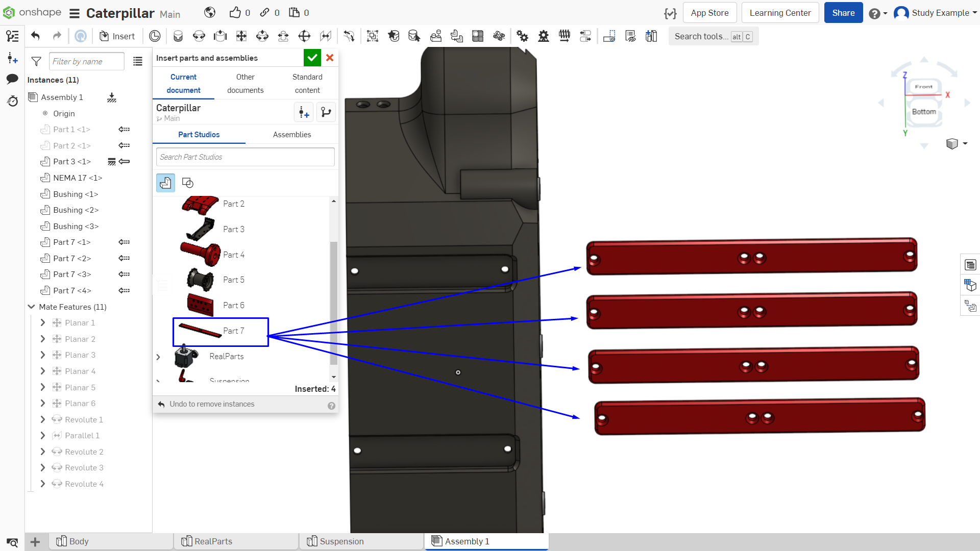This screenshot has height=551, width=980.
Task: Select the Ball mate tool
Action: coord(304,36)
